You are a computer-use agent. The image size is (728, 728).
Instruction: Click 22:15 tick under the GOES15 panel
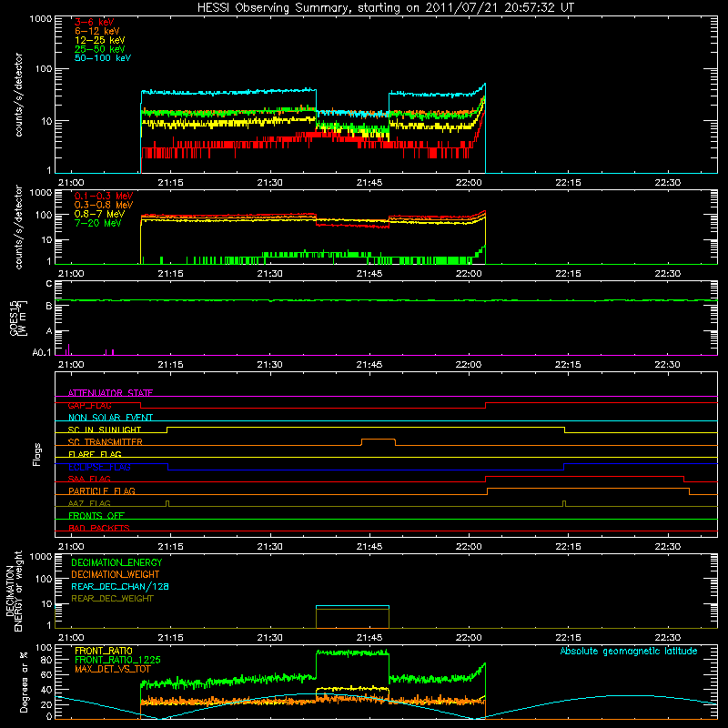click(x=568, y=365)
